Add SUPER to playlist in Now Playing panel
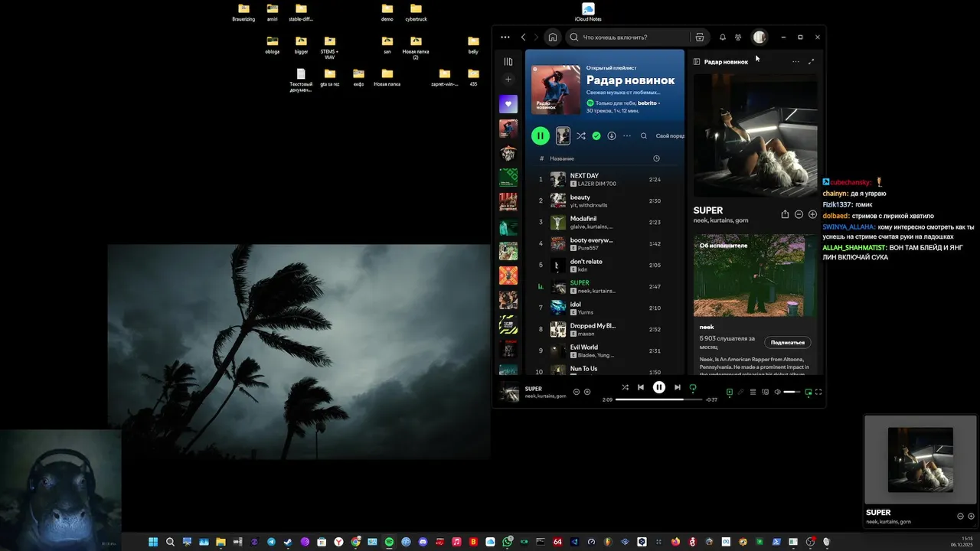The width and height of the screenshot is (980, 551). (812, 214)
